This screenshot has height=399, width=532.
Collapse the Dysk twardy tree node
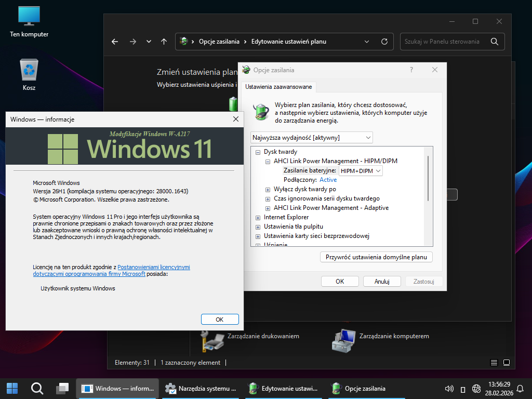pyautogui.click(x=258, y=152)
